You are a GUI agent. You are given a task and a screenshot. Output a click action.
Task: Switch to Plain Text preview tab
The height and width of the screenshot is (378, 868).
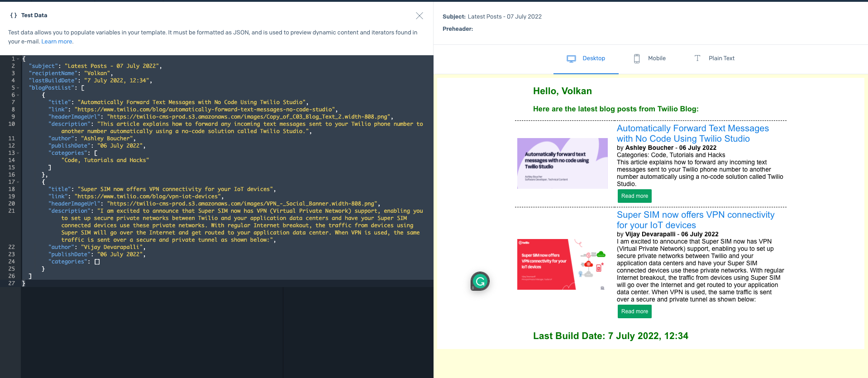(714, 58)
